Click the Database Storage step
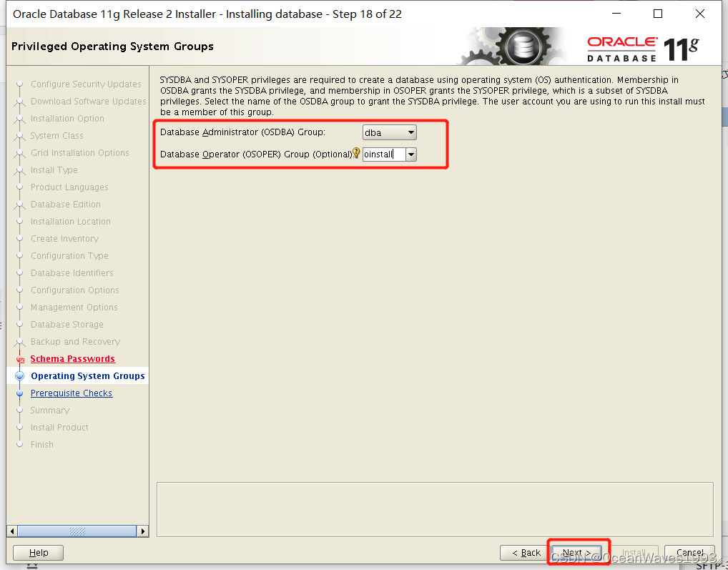 (67, 325)
